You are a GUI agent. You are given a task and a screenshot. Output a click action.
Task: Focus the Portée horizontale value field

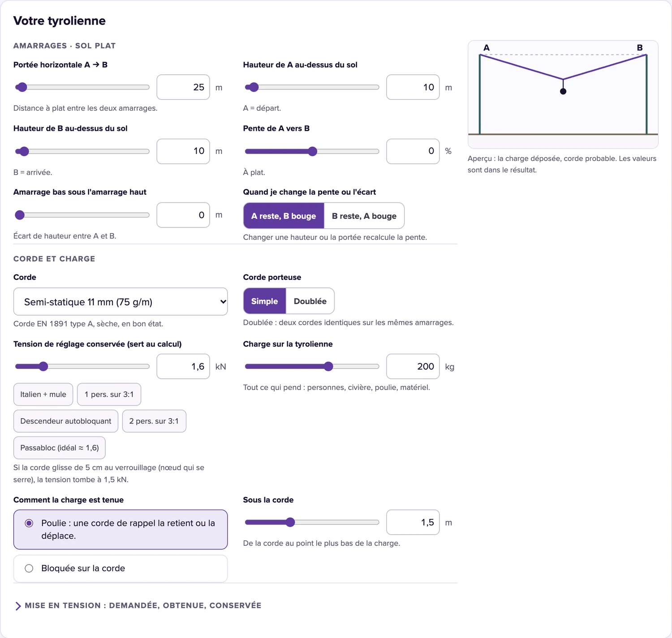183,87
